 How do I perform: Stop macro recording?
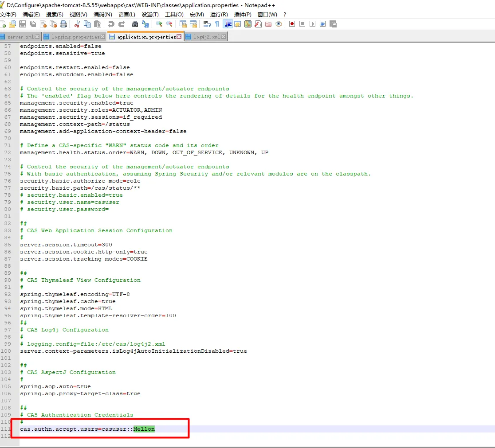coord(302,24)
